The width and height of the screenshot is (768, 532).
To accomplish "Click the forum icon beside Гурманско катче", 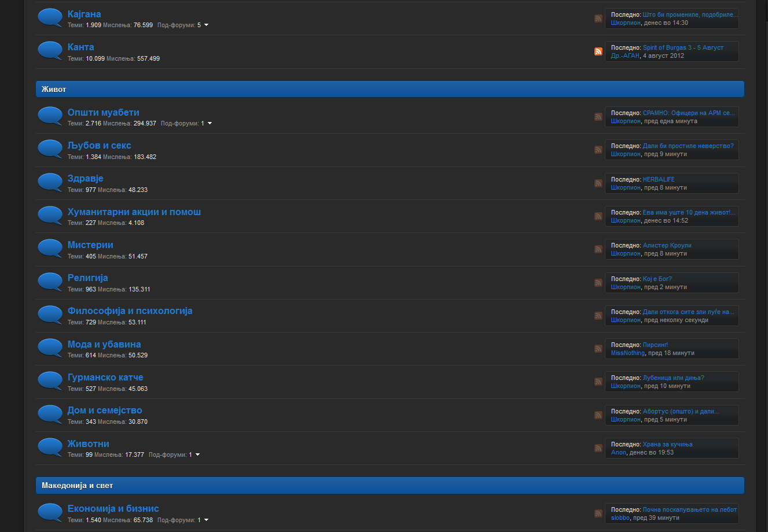I will tap(50, 381).
